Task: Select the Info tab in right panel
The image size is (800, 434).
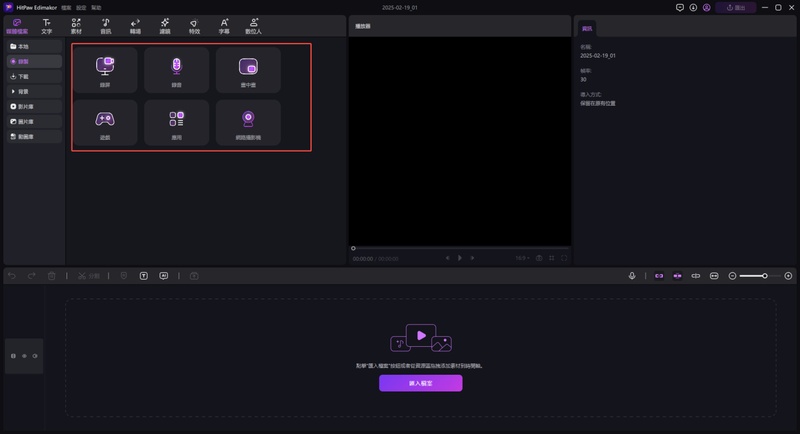Action: 587,29
